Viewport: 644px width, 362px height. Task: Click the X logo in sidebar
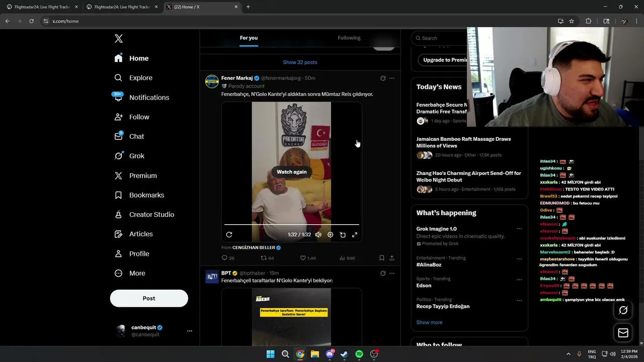(x=119, y=39)
